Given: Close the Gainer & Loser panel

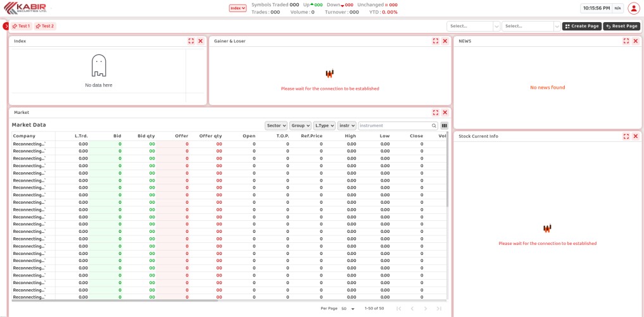Looking at the screenshot, I should [445, 41].
